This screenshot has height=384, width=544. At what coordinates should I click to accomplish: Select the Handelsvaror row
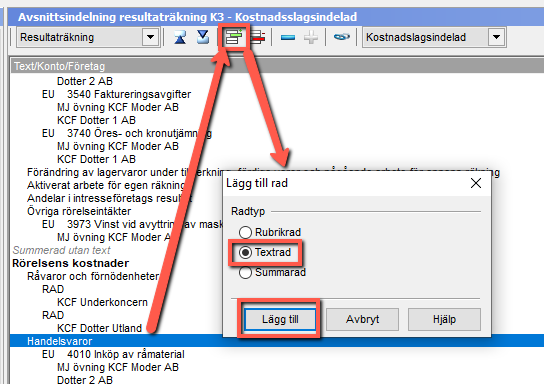pyautogui.click(x=277, y=341)
